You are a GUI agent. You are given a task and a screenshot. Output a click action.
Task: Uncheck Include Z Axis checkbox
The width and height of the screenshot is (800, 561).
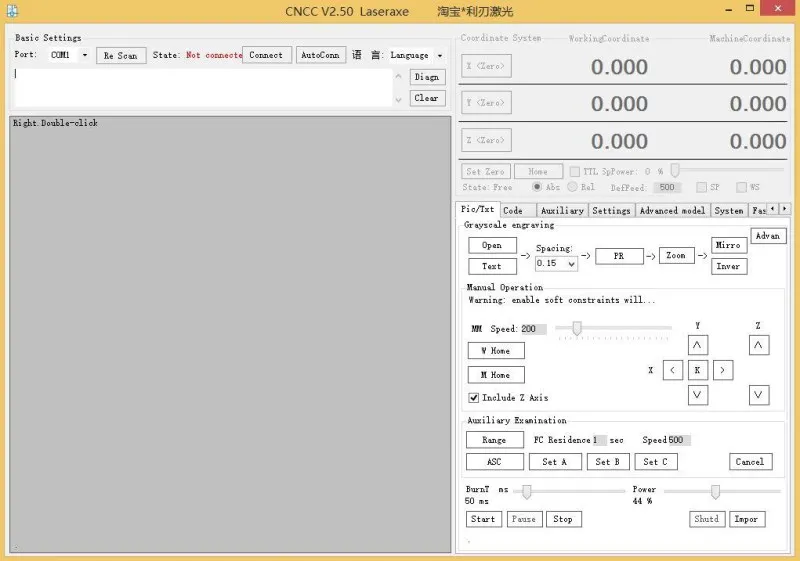tap(474, 398)
